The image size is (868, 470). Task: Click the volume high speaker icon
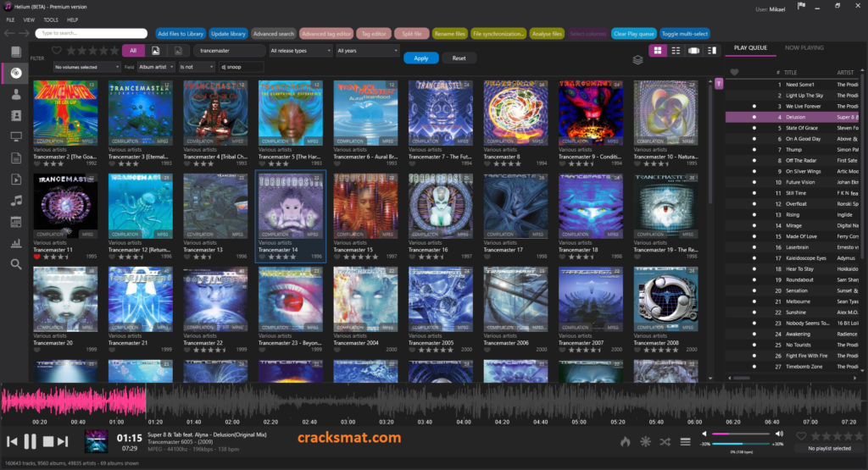point(780,434)
